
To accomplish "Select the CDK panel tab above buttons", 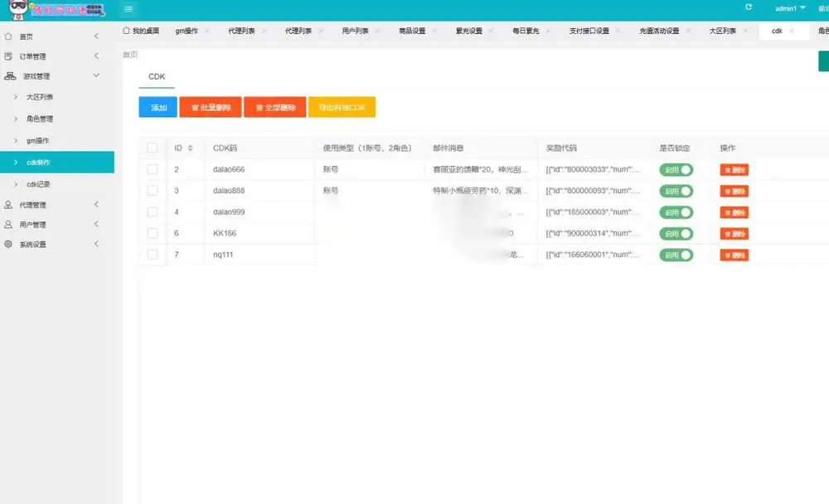I will (x=157, y=77).
